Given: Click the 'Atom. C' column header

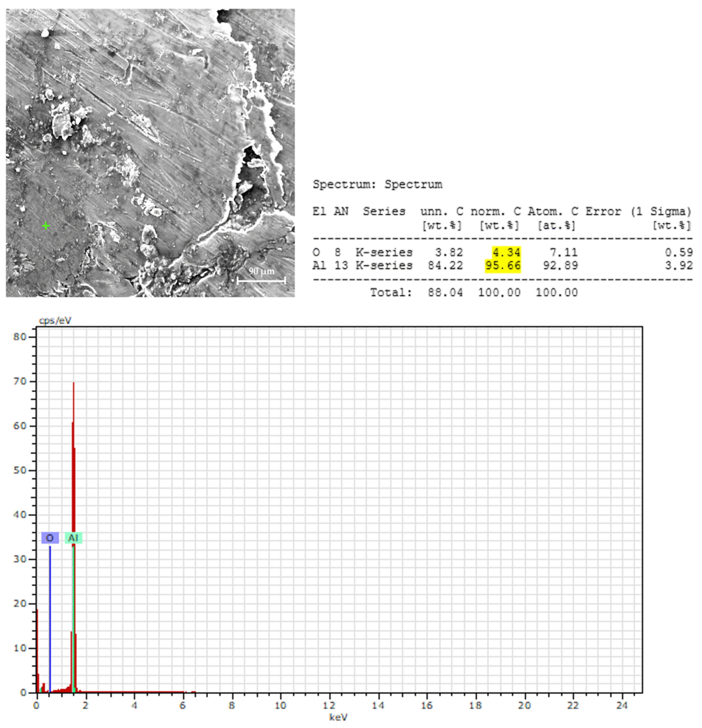Looking at the screenshot, I should (553, 211).
